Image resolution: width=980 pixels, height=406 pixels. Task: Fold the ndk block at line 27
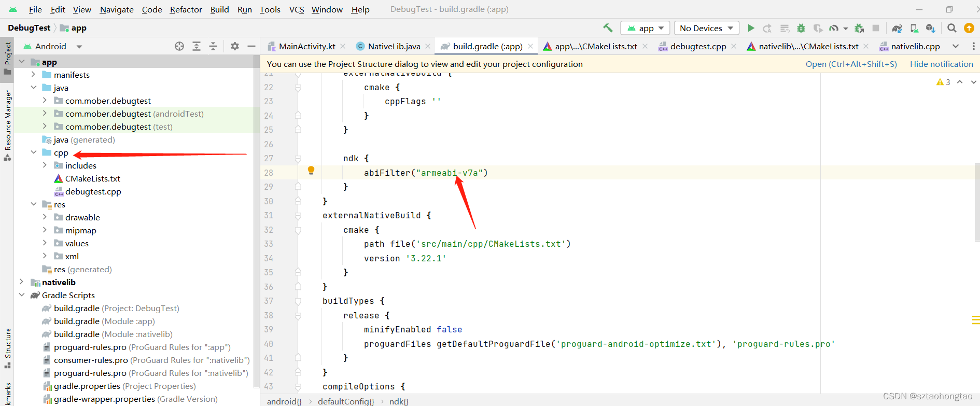pyautogui.click(x=298, y=159)
